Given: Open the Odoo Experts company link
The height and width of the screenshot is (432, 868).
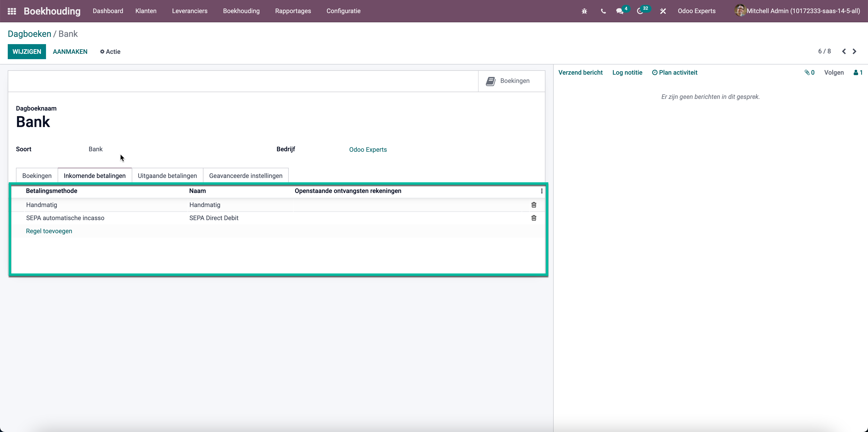Looking at the screenshot, I should click(368, 149).
